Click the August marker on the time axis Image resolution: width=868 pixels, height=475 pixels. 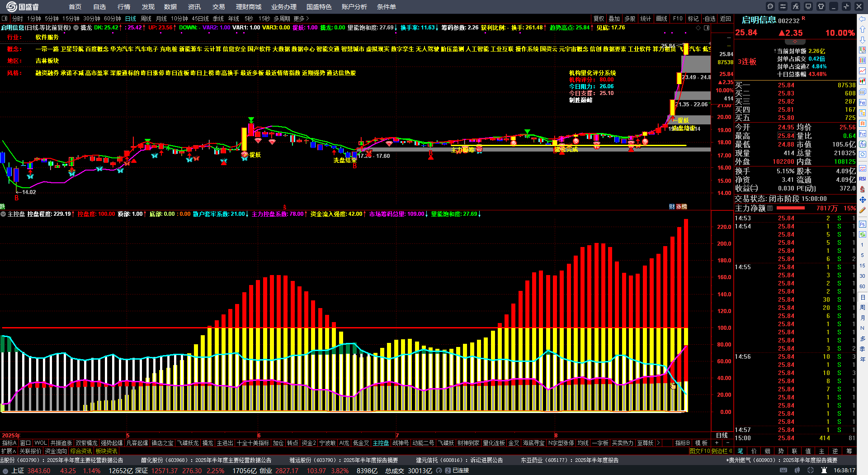click(556, 435)
